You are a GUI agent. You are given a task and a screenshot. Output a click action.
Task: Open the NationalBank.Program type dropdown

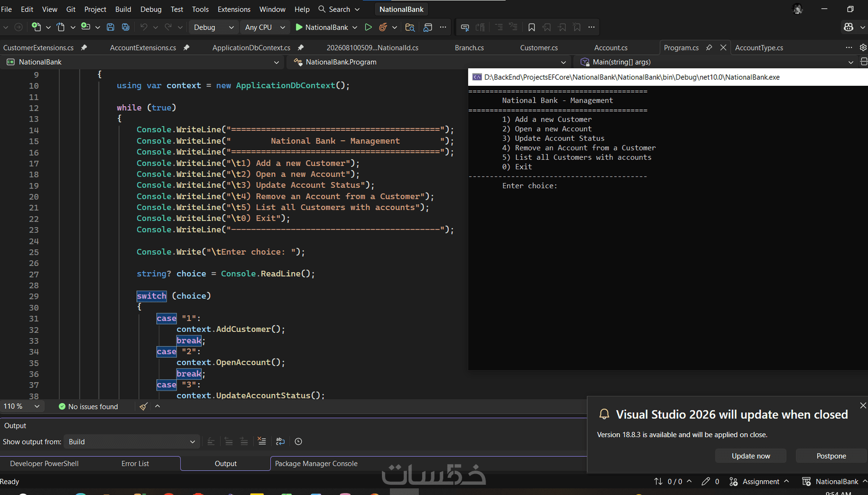[x=430, y=62]
